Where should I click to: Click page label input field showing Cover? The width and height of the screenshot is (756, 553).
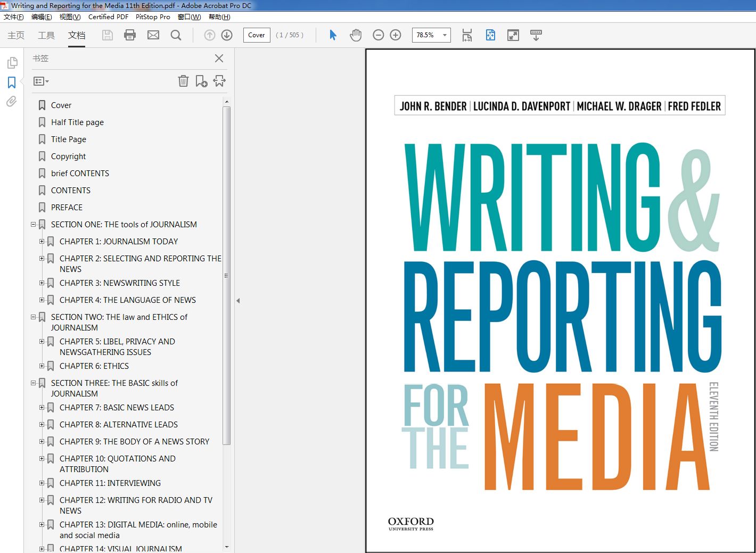click(257, 35)
